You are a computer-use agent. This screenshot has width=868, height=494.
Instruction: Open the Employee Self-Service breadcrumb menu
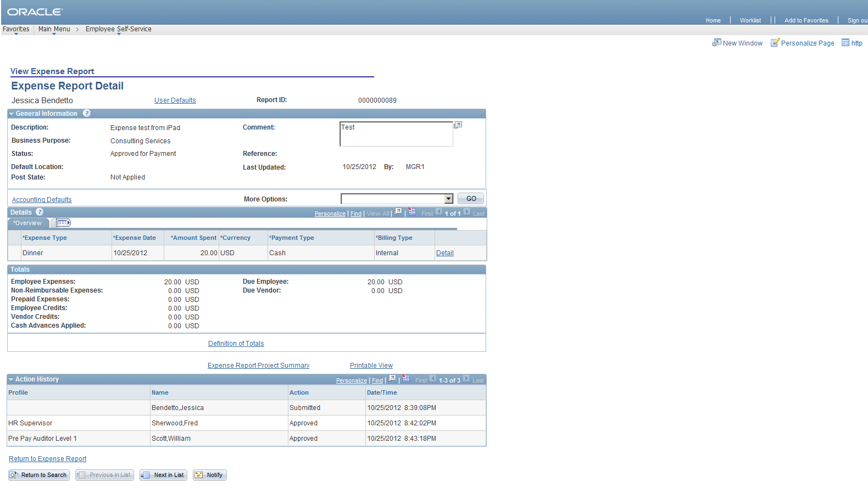[x=118, y=30]
